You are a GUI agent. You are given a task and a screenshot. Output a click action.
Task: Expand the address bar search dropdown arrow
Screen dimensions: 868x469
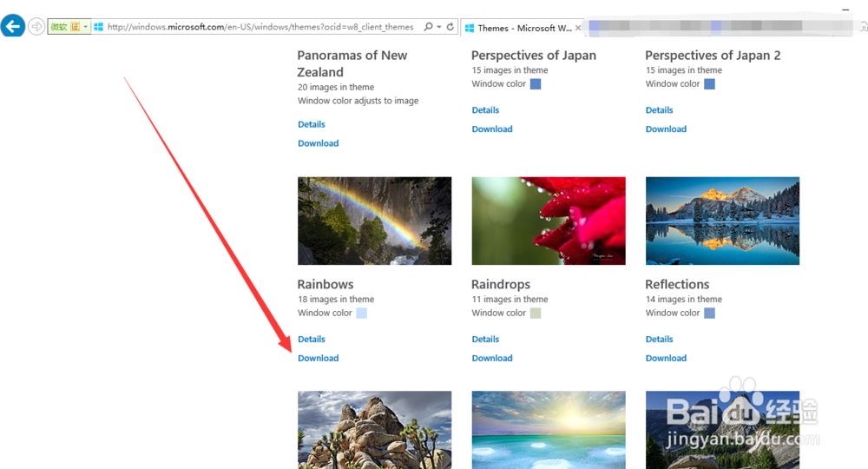pyautogui.click(x=439, y=27)
